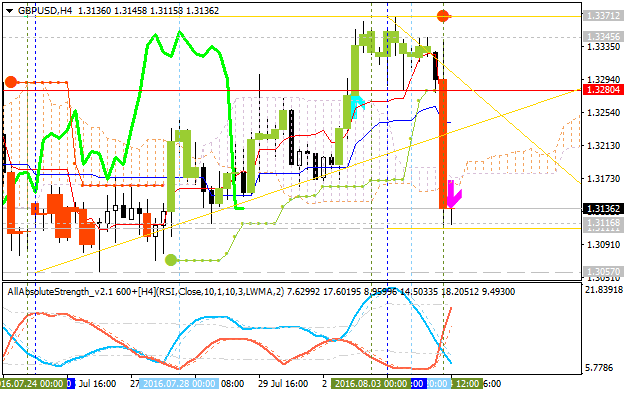Click the 2016.07.24 00:00 date marker
Screen dimensions: 624x395
point(33,384)
